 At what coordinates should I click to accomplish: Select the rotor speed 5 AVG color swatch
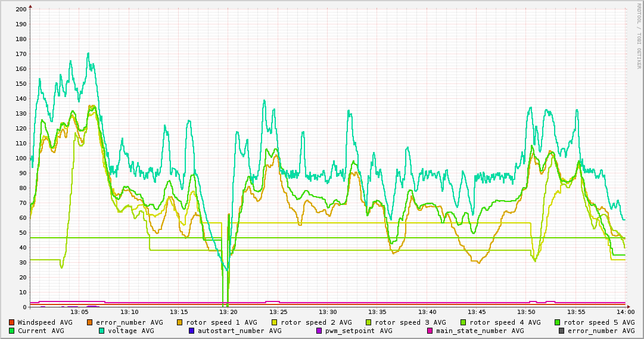coord(558,322)
